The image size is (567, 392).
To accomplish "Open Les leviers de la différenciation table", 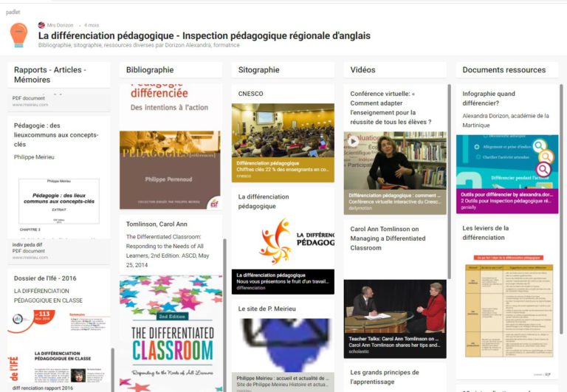I will coord(509,306).
